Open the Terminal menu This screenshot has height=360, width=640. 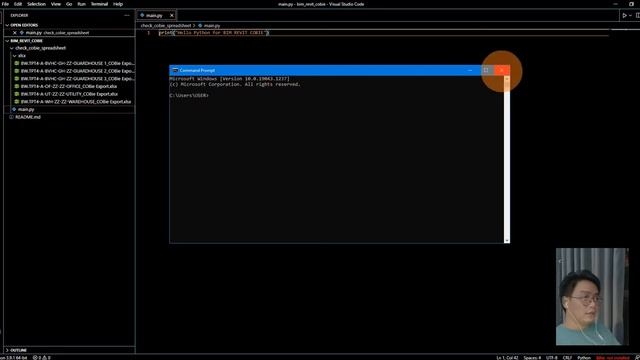tap(99, 4)
